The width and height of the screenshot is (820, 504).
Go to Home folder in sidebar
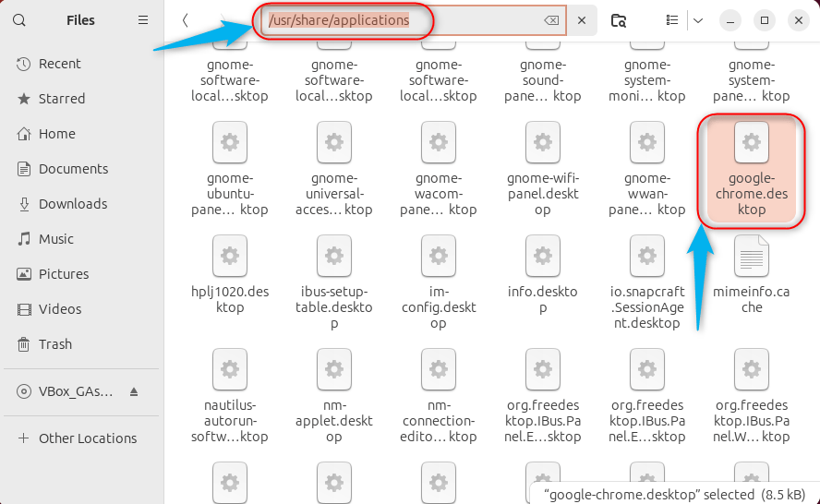click(81, 134)
